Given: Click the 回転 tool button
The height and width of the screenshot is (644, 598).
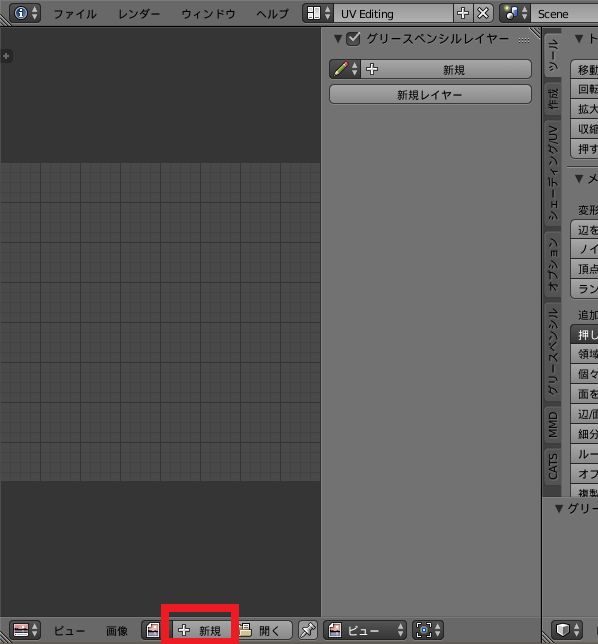Looking at the screenshot, I should click(584, 89).
